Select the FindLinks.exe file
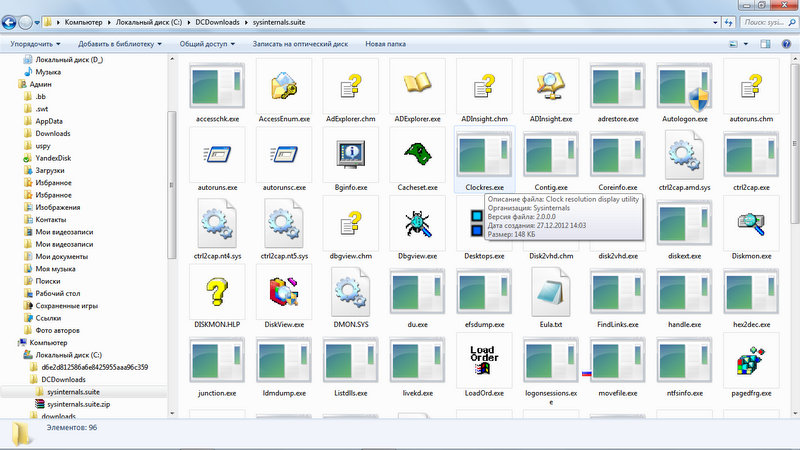The image size is (800, 450). pyautogui.click(x=617, y=297)
